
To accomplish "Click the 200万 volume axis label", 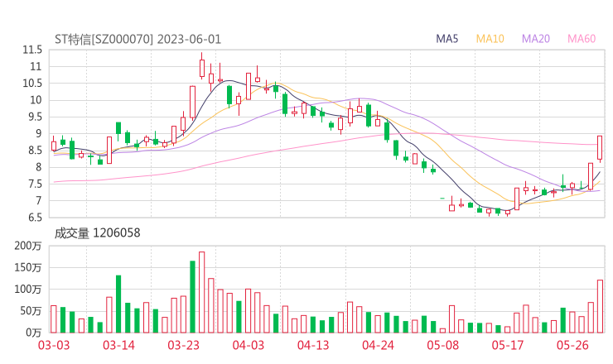I will 28,246.
